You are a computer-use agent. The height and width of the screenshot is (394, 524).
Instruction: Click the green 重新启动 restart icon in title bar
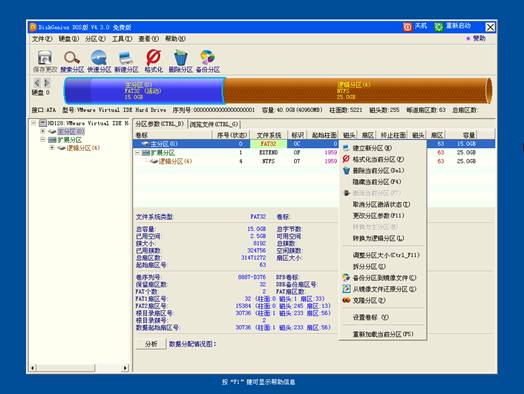438,27
